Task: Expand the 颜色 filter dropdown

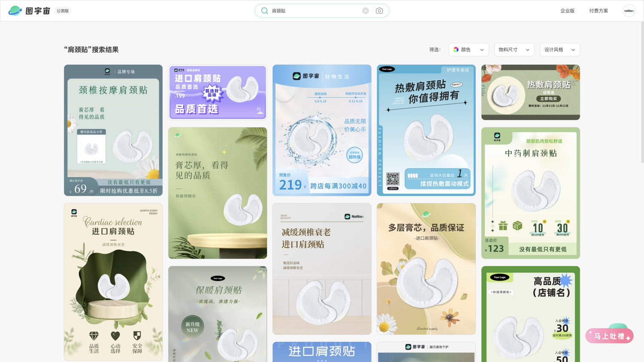Action: (x=469, y=50)
